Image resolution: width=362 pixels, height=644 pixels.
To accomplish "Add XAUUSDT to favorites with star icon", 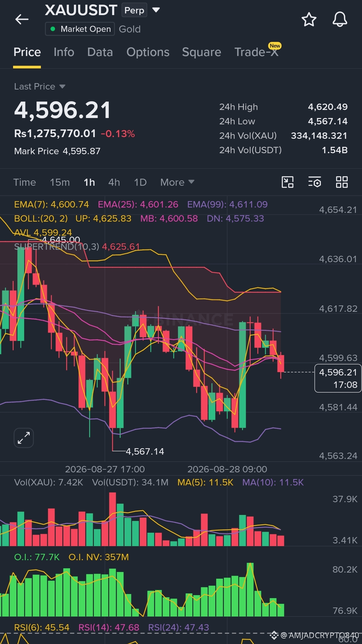I will pos(309,19).
